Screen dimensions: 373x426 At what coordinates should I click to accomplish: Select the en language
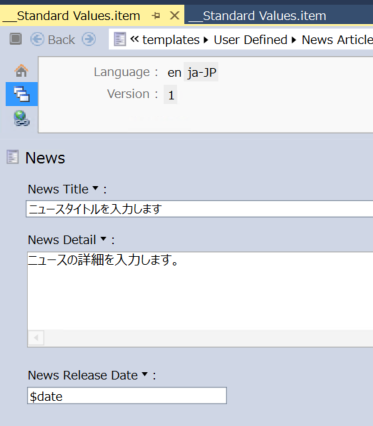[174, 72]
